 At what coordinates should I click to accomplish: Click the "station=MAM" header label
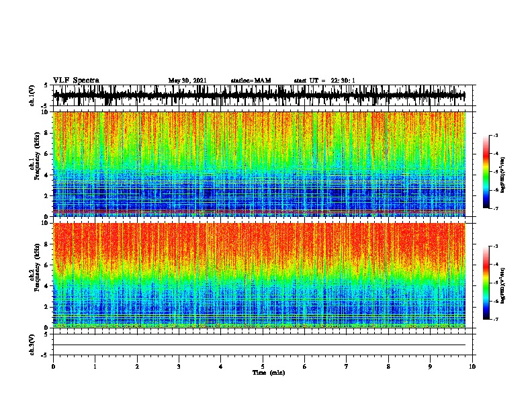251,81
